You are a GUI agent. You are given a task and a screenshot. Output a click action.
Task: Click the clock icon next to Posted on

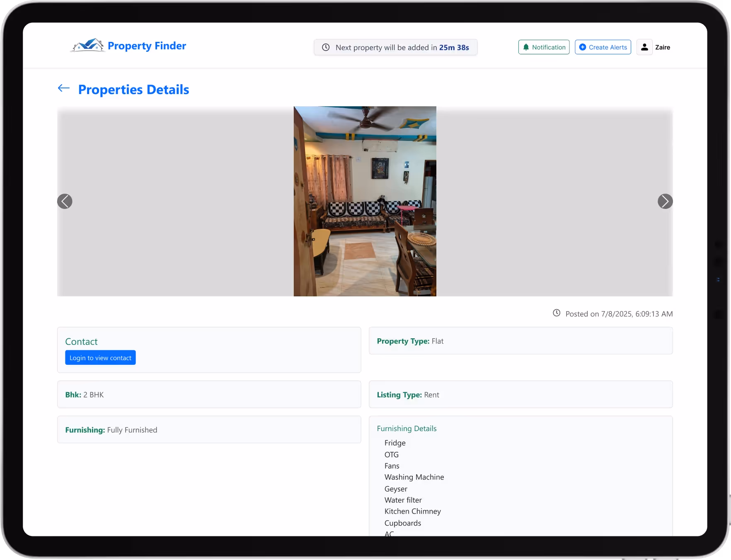point(557,313)
